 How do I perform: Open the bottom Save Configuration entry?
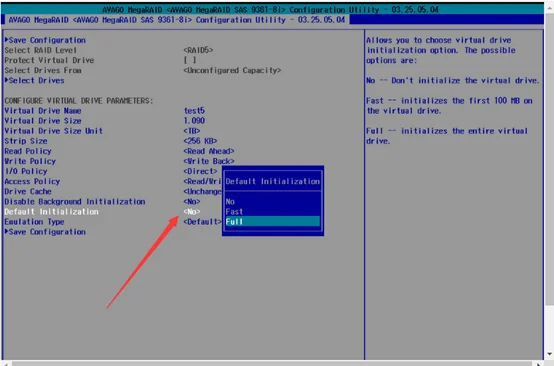coord(45,232)
